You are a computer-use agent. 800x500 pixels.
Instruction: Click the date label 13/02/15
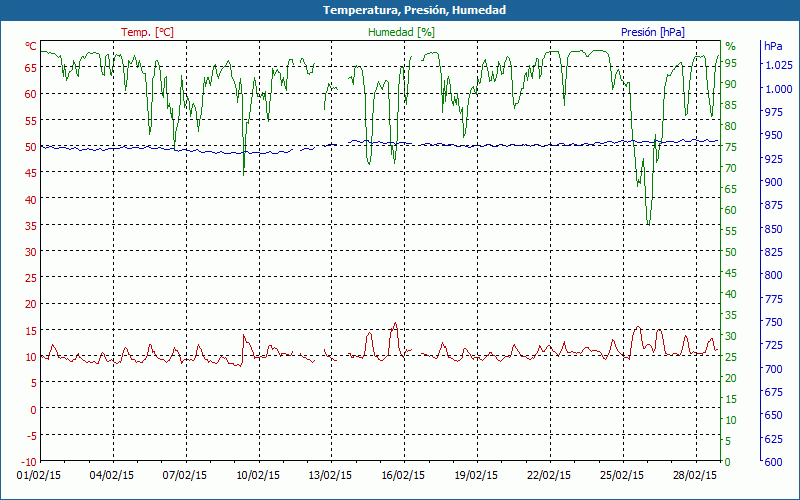[330, 475]
